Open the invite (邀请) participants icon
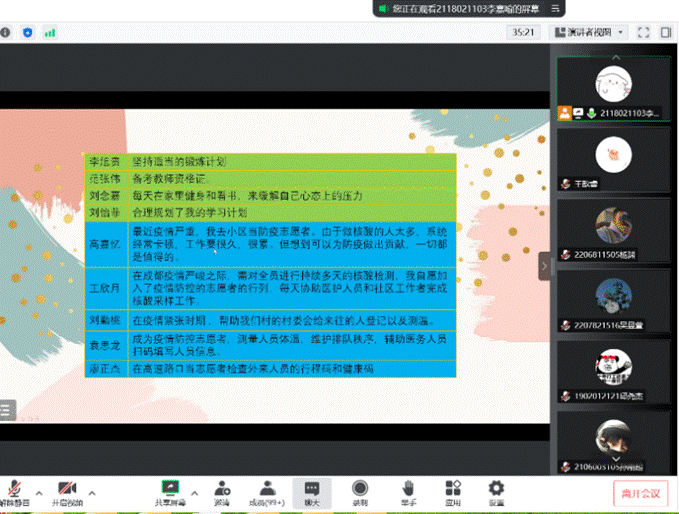Viewport: 679px width, 514px height. pyautogui.click(x=222, y=490)
